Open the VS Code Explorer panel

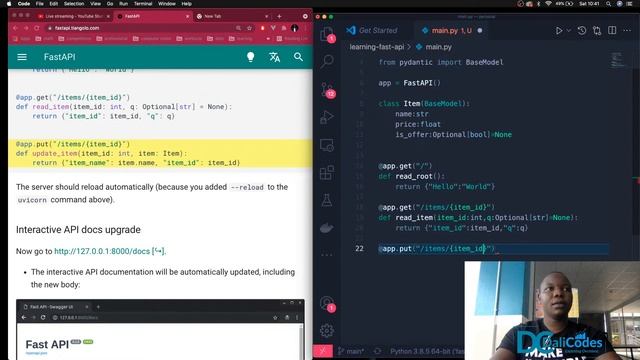327,34
